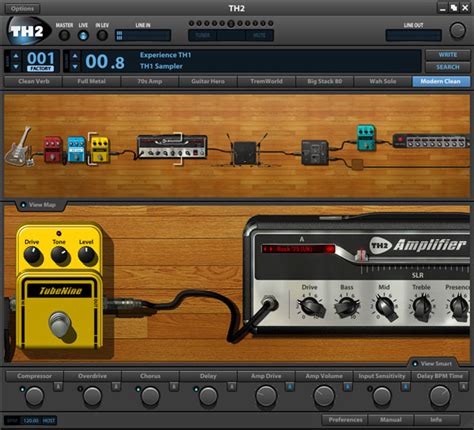Click the amplifier Bass knob

point(347,306)
